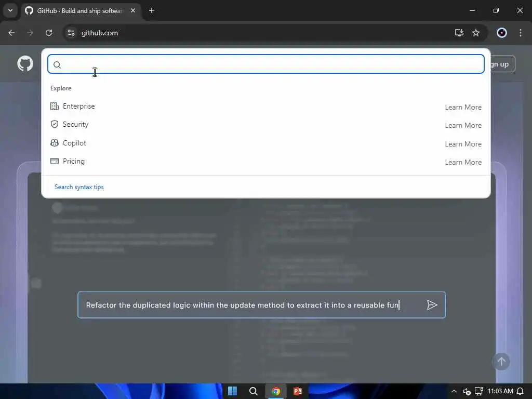This screenshot has height=399, width=532.
Task: Open site information icon in address bar
Action: 71,33
